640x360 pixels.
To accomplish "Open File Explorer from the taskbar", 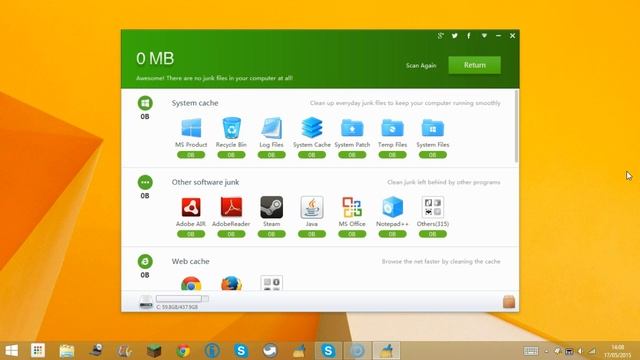I will coord(67,351).
